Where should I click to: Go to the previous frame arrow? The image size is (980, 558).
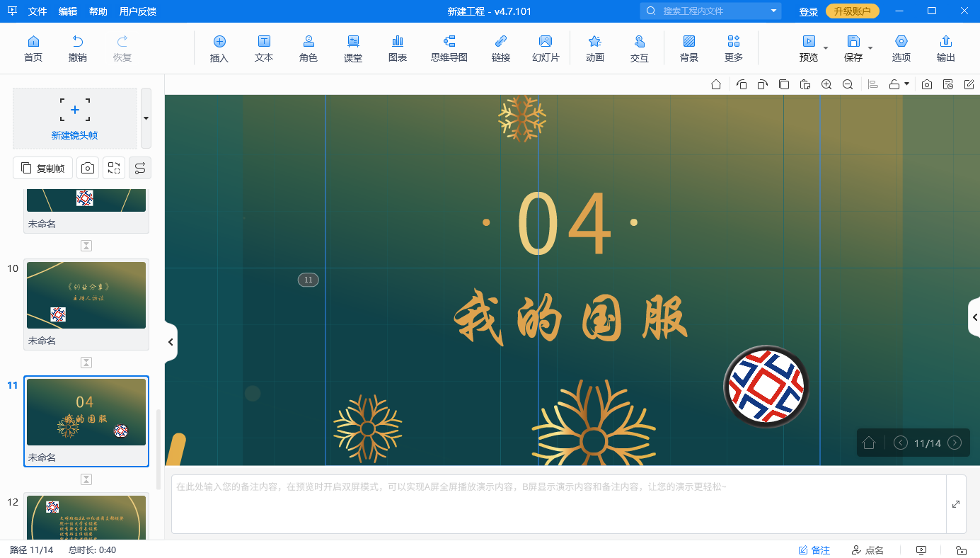click(901, 443)
